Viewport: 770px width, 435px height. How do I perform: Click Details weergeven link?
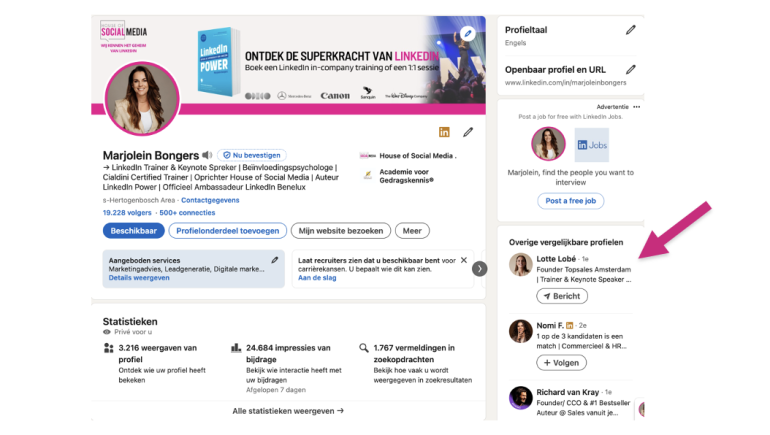point(139,278)
